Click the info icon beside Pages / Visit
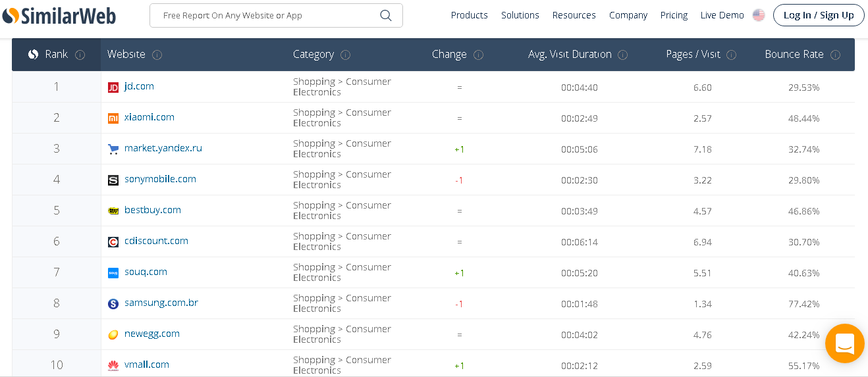Screen dimensions: 868x377 (x=731, y=55)
